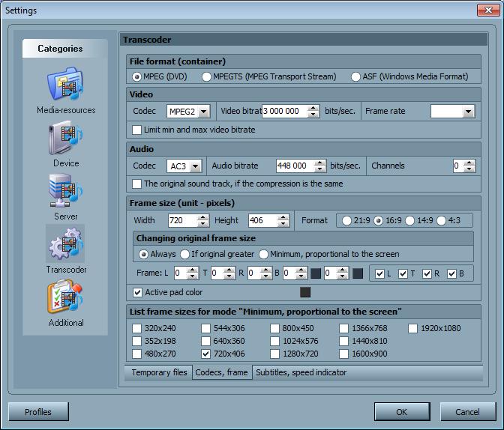Click the color swatch left of the L checkbox

coord(358,273)
